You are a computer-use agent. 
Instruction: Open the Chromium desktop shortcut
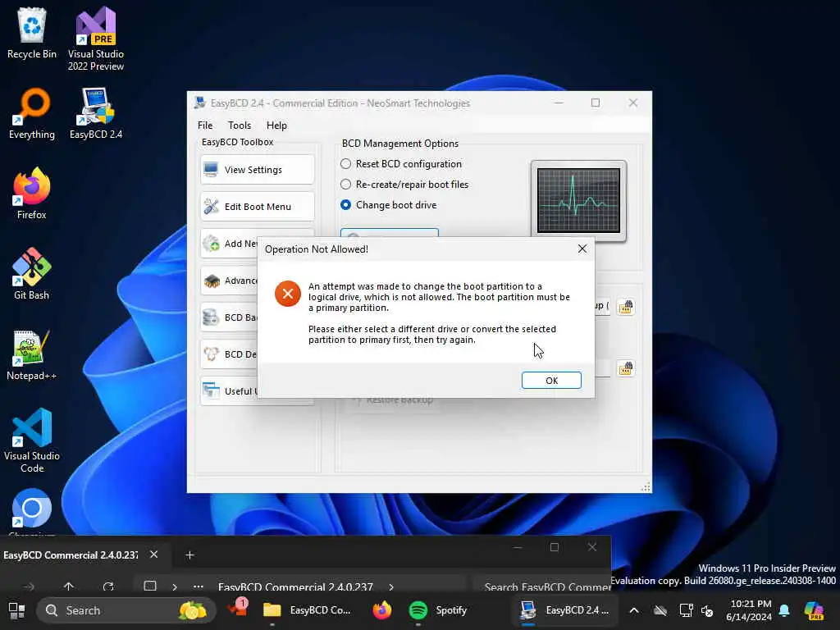32,512
